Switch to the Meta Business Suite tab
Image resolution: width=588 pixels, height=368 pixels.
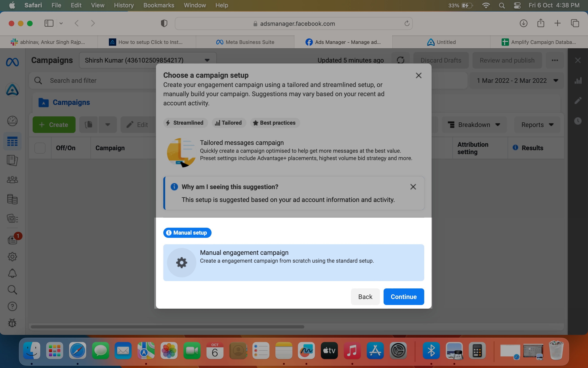point(245,42)
